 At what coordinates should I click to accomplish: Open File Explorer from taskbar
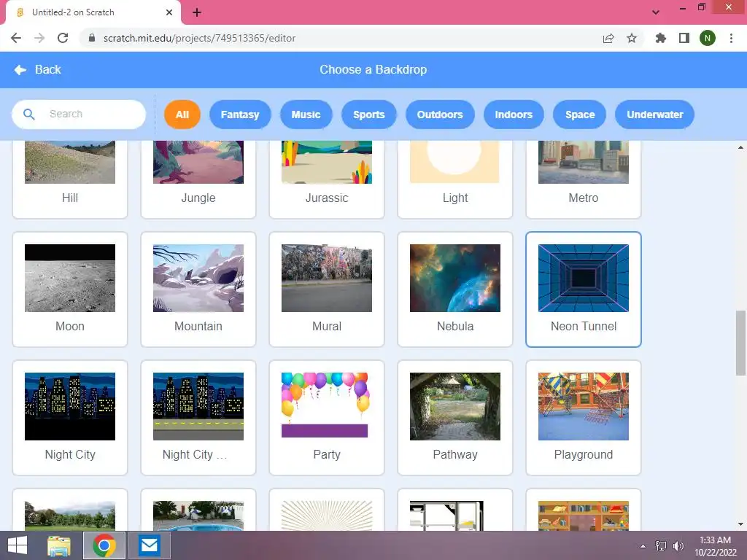(x=59, y=545)
